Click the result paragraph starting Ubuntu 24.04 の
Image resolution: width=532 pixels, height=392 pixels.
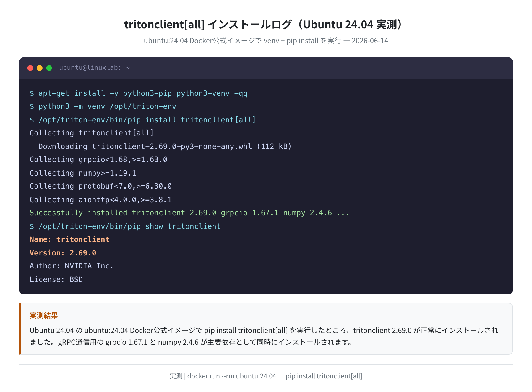(x=264, y=336)
